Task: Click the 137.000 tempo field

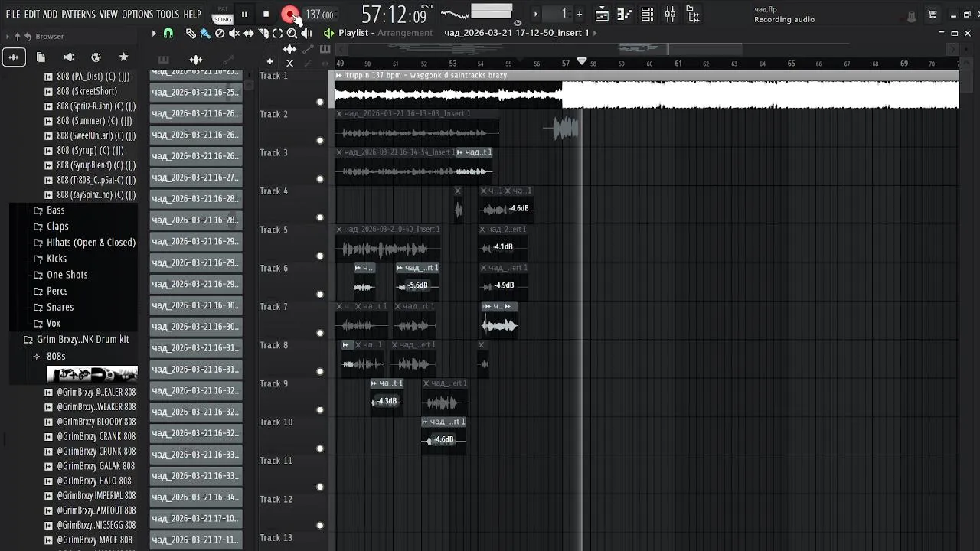Action: (x=318, y=15)
